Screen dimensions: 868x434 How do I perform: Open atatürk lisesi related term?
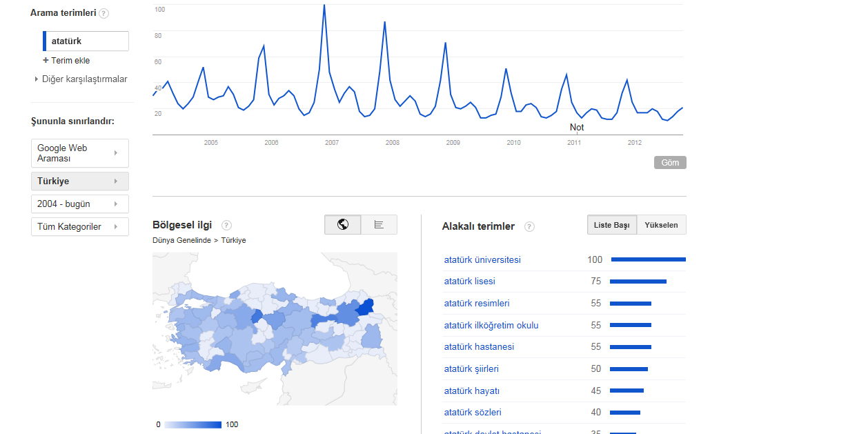(x=469, y=282)
